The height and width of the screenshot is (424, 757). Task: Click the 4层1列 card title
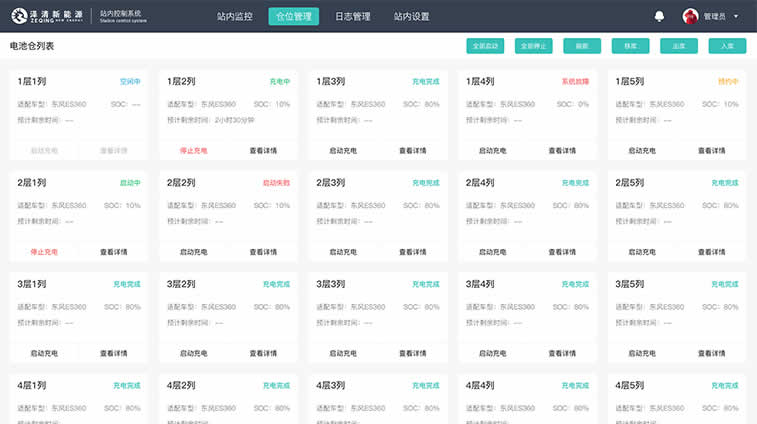tap(32, 385)
